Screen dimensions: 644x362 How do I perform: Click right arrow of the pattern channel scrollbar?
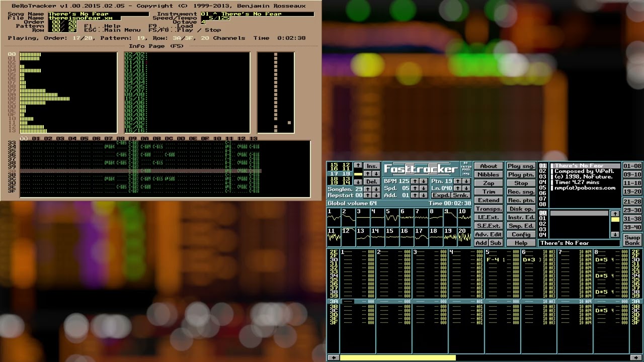pyautogui.click(x=636, y=357)
